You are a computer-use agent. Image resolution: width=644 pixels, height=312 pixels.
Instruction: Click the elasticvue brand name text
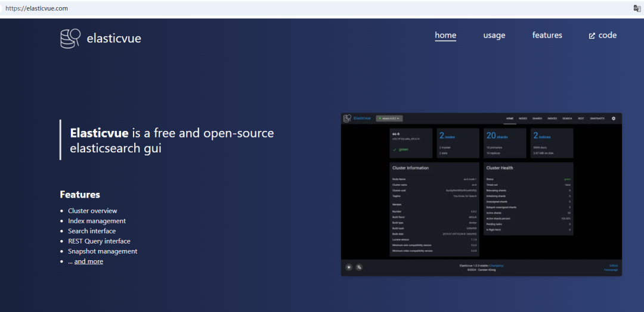tap(114, 39)
